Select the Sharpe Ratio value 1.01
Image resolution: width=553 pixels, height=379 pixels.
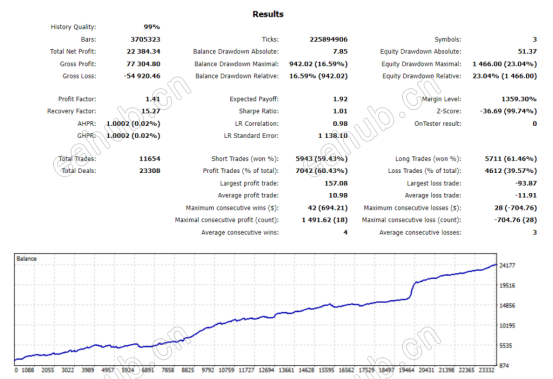point(340,111)
